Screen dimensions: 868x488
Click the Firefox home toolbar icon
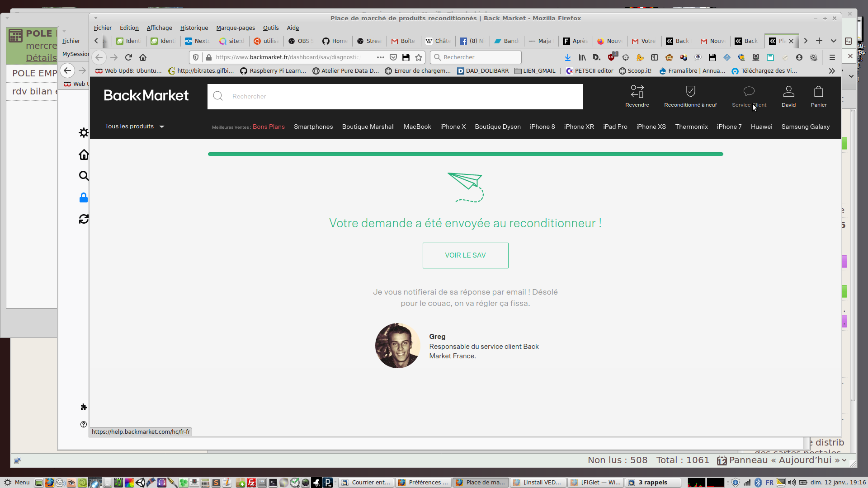click(x=143, y=57)
